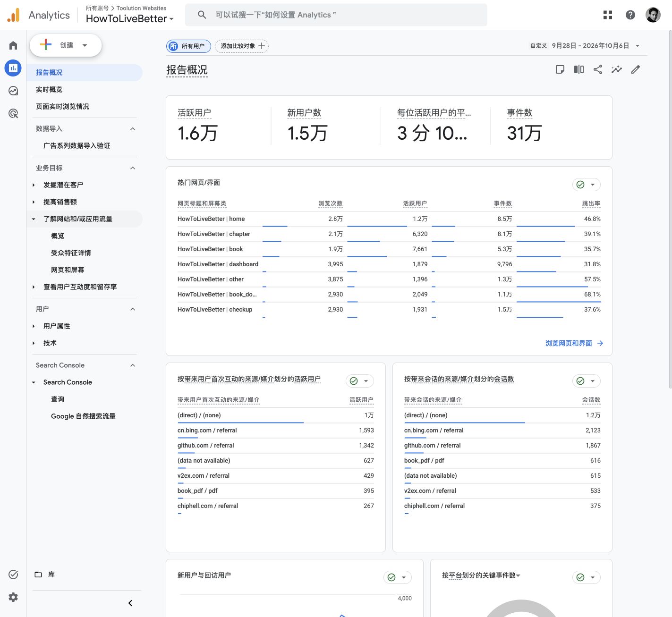Open the 库 library link
The image size is (672, 617).
click(45, 575)
